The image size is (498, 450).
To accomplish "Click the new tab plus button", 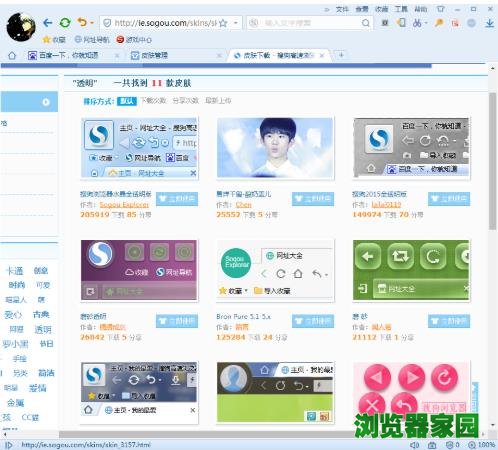I will click(341, 55).
